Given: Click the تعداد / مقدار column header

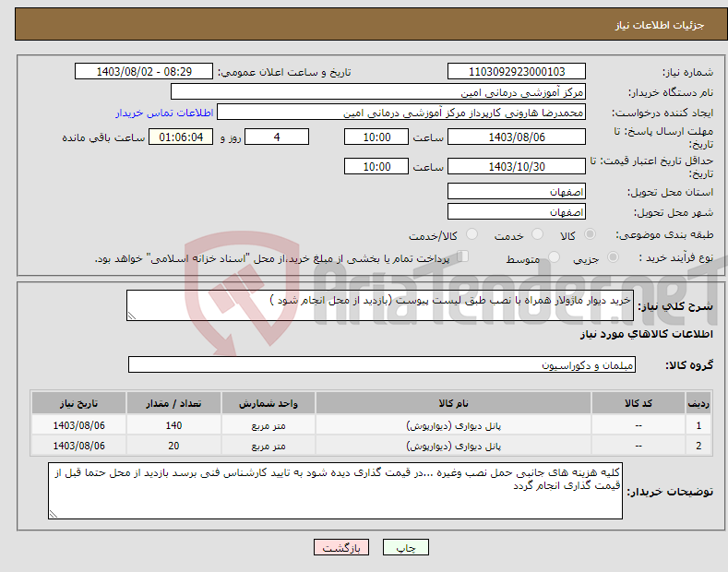Looking at the screenshot, I should coord(173,403).
